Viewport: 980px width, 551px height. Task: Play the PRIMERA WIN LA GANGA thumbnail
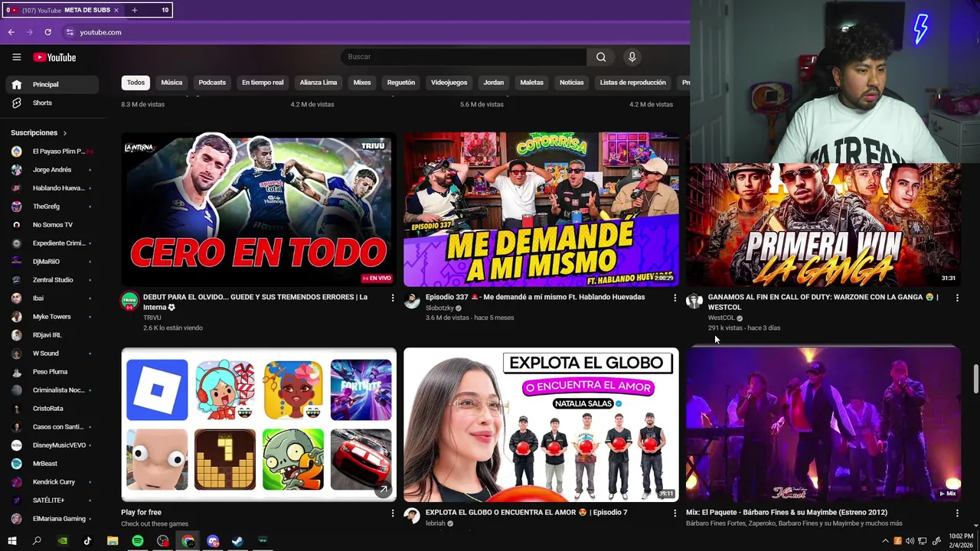pos(823,224)
